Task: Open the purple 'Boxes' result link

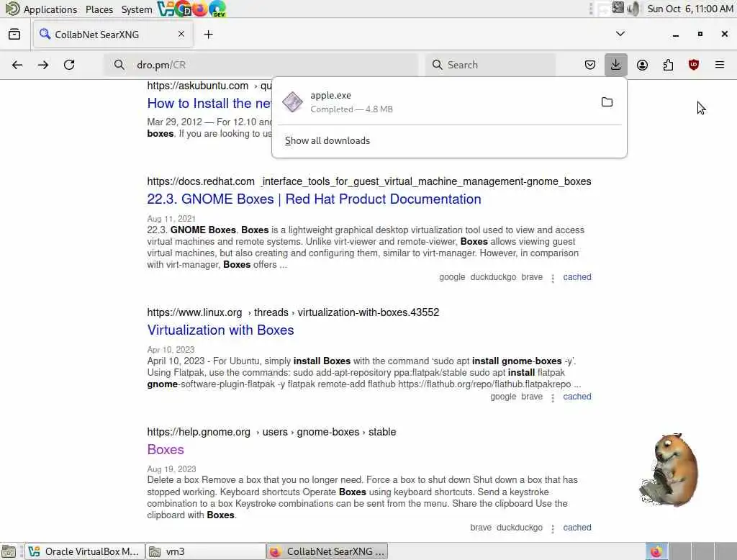Action: pyautogui.click(x=166, y=449)
